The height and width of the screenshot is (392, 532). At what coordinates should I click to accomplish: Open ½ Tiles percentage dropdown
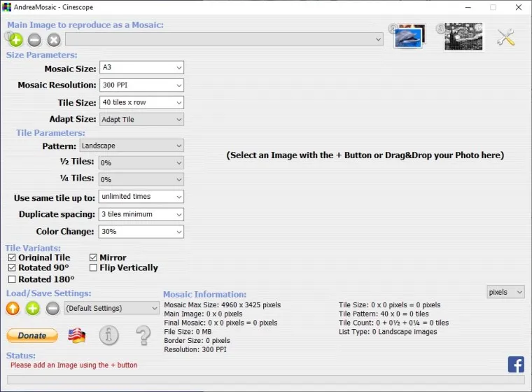pos(141,163)
